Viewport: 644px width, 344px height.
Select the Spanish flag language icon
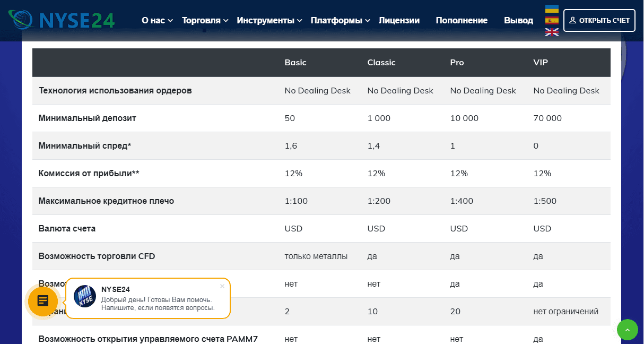click(552, 20)
